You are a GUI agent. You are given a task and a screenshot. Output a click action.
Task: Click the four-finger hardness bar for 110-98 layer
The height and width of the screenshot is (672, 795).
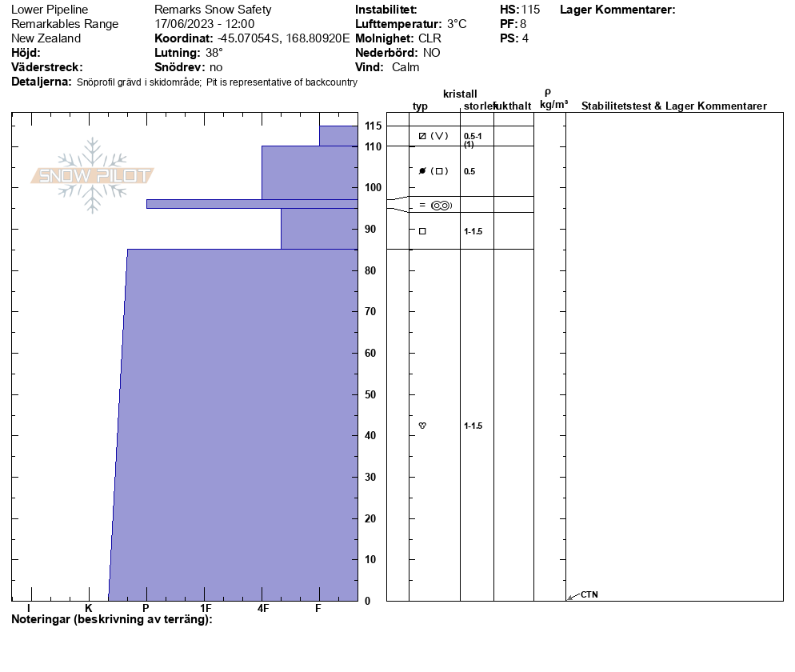coord(310,173)
